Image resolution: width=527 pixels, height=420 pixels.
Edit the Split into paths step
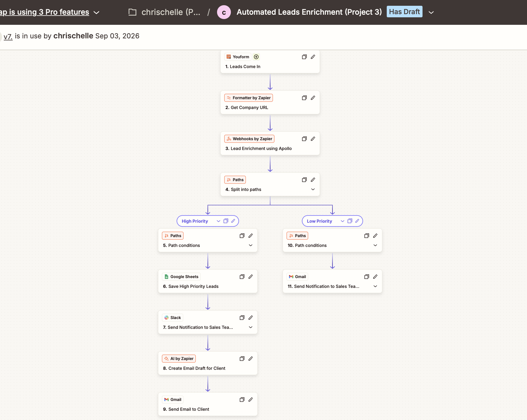click(313, 180)
